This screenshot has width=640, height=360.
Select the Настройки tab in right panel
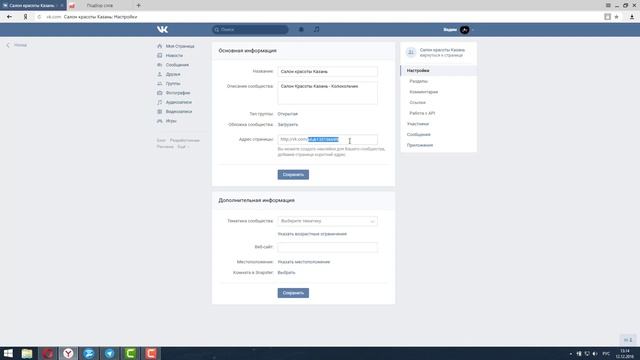click(438, 71)
